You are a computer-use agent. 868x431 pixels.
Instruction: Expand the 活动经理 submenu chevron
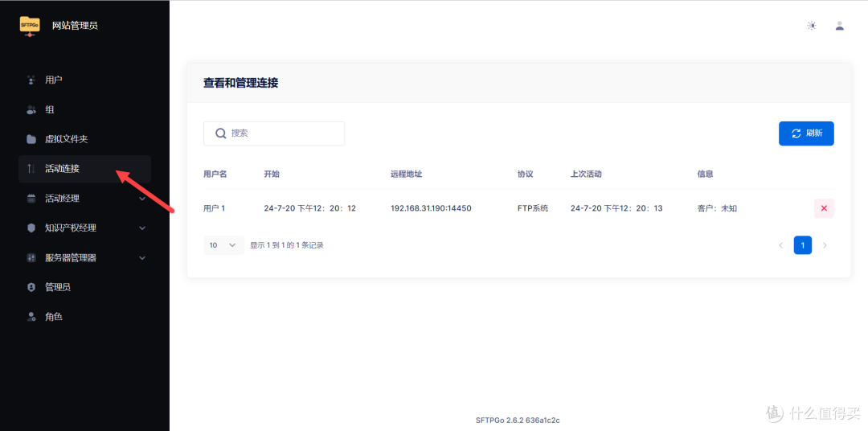pos(142,199)
